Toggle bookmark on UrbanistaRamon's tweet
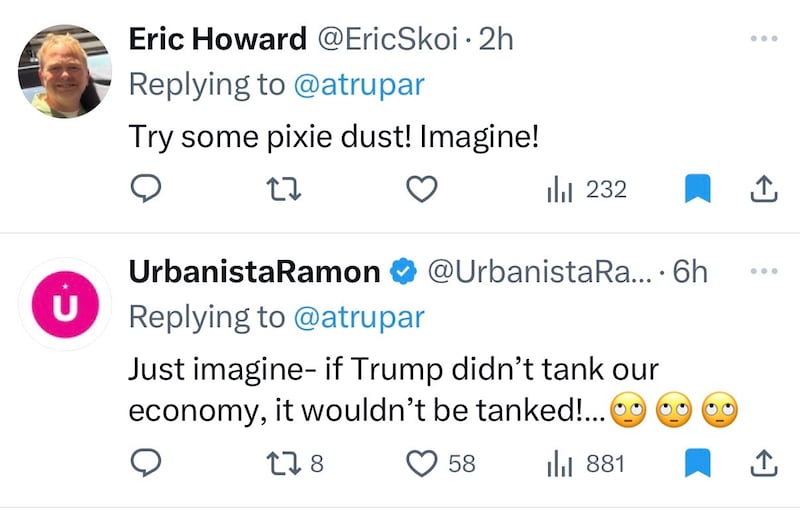800x519 pixels. [x=697, y=463]
